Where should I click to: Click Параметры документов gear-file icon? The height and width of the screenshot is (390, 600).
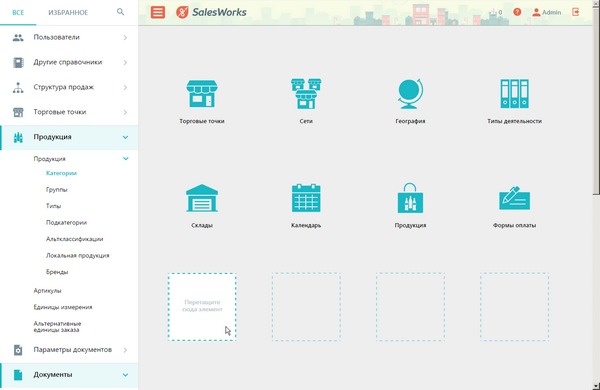[18, 350]
